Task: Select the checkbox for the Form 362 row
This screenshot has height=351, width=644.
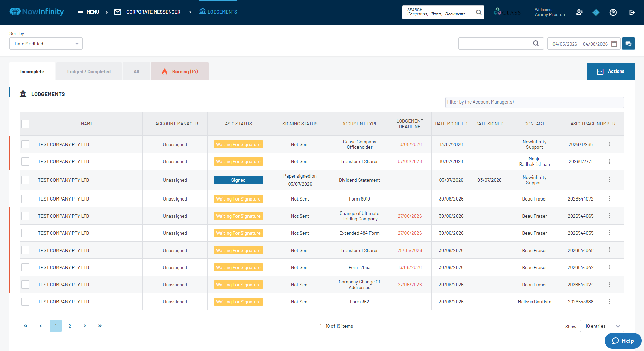Action: [25, 302]
